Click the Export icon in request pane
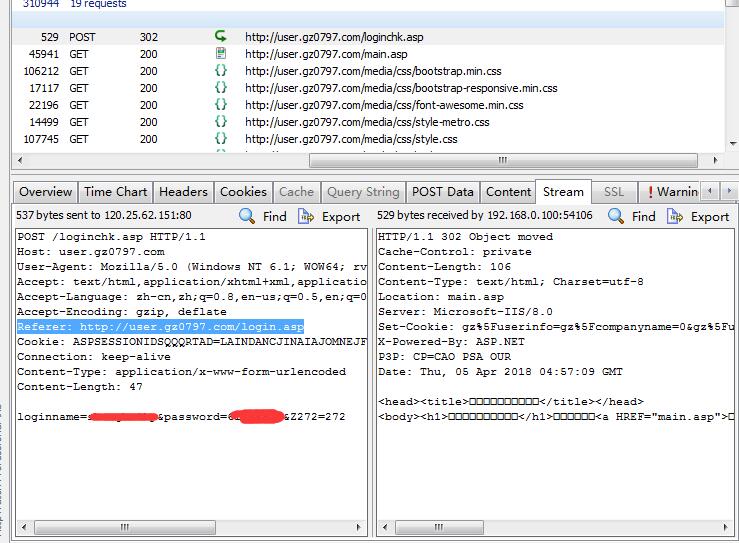The image size is (739, 543). [307, 216]
